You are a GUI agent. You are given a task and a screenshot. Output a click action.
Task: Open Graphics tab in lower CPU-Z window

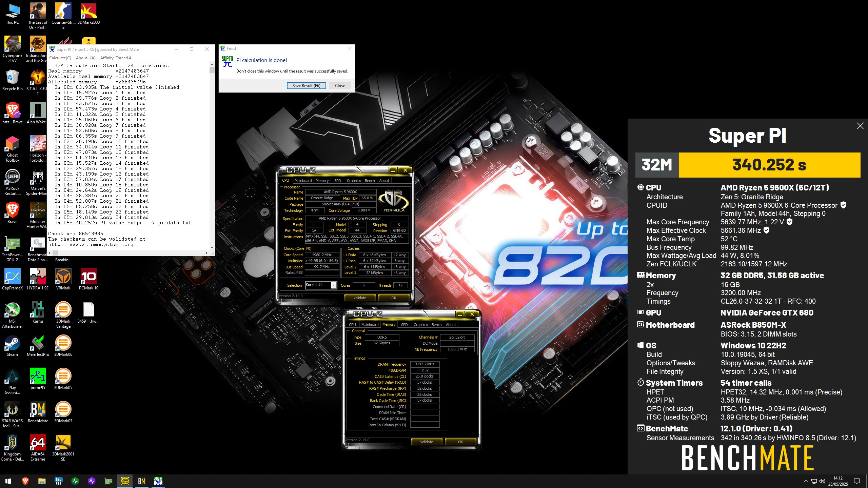pyautogui.click(x=420, y=325)
